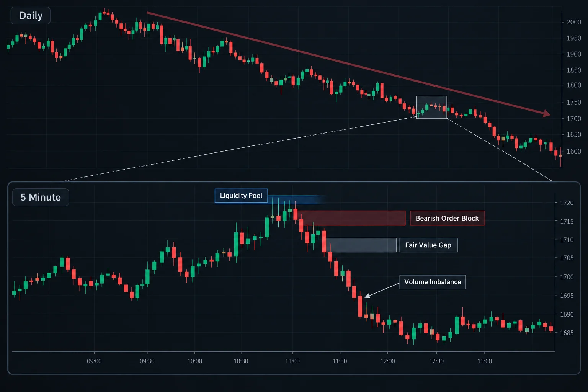Select the 5 Minute timeframe label
Image resolution: width=588 pixels, height=392 pixels.
[x=41, y=198]
